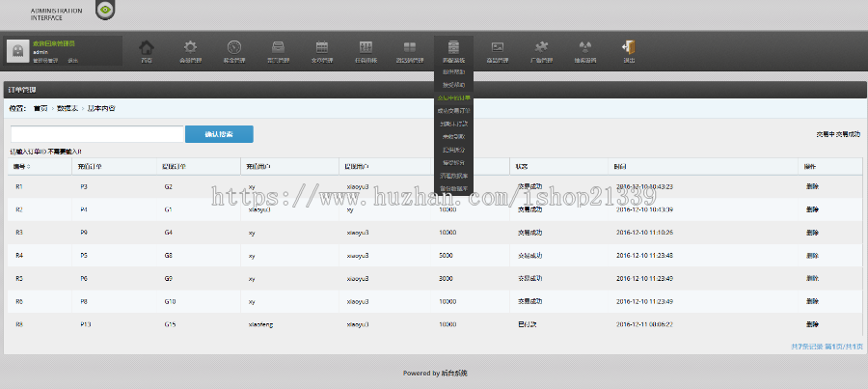868x389 pixels.
Task: Click the home house icon in navigation
Action: click(147, 50)
